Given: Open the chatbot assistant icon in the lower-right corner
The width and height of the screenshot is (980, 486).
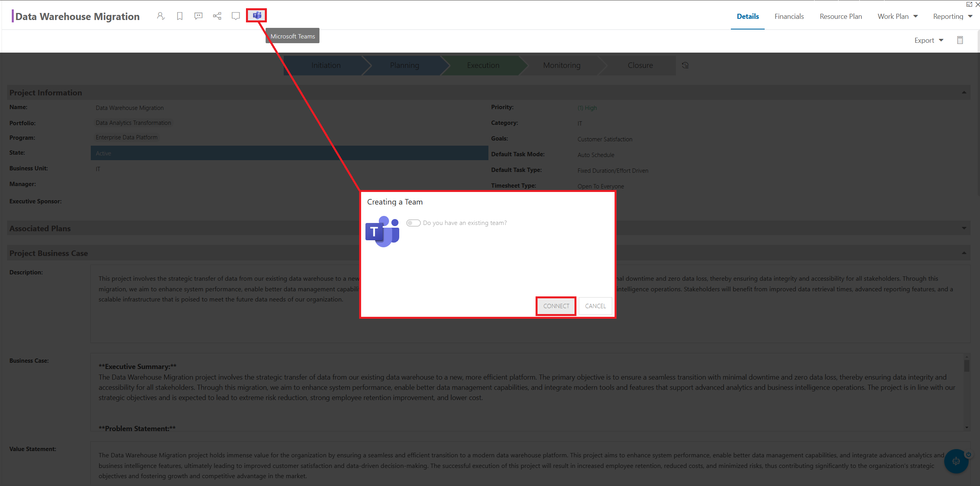Looking at the screenshot, I should [x=956, y=461].
